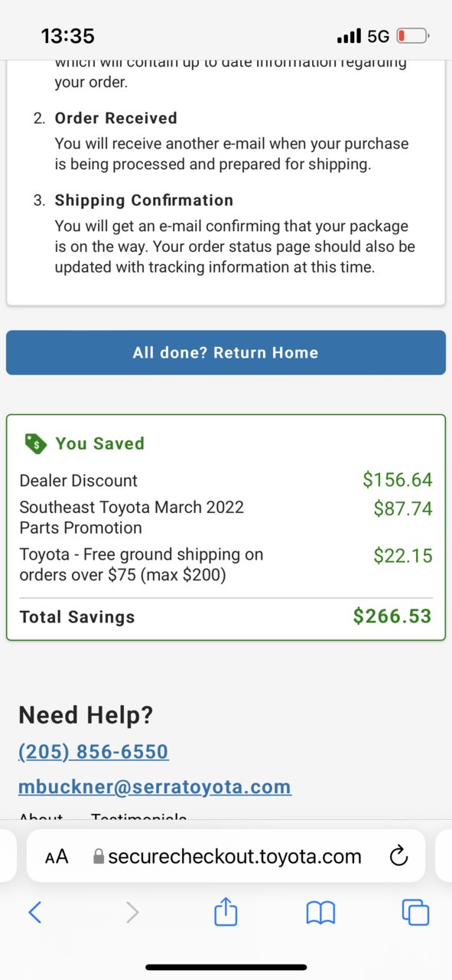Click All done? Return Home button
Image resolution: width=452 pixels, height=980 pixels.
226,353
